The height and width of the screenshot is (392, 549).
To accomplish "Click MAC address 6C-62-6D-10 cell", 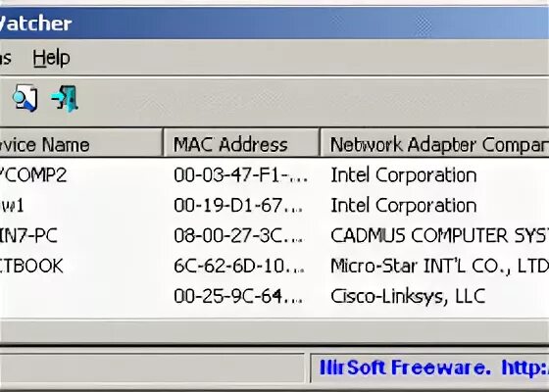I will pos(239,266).
